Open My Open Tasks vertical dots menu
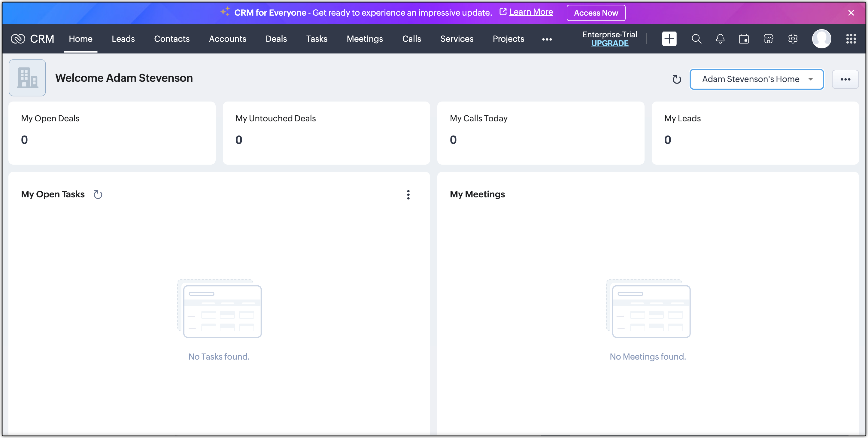 [408, 194]
